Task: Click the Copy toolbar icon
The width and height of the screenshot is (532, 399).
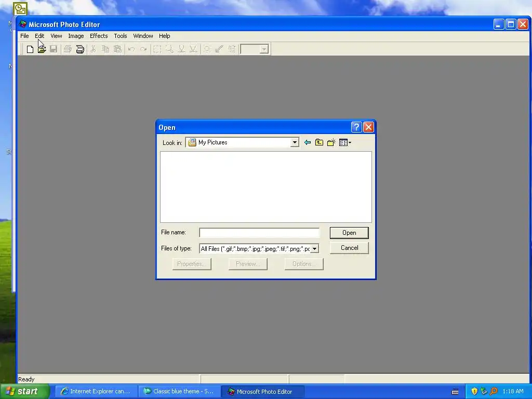Action: [x=105, y=49]
